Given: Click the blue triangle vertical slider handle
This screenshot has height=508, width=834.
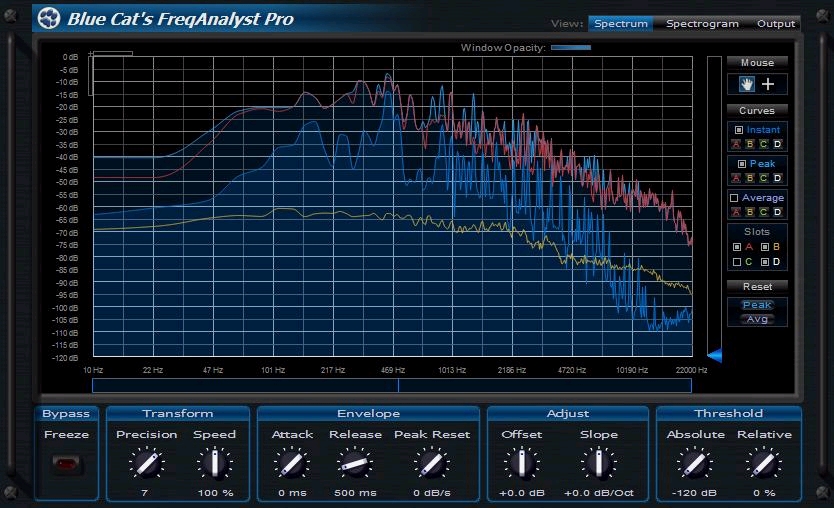Looking at the screenshot, I should (714, 355).
